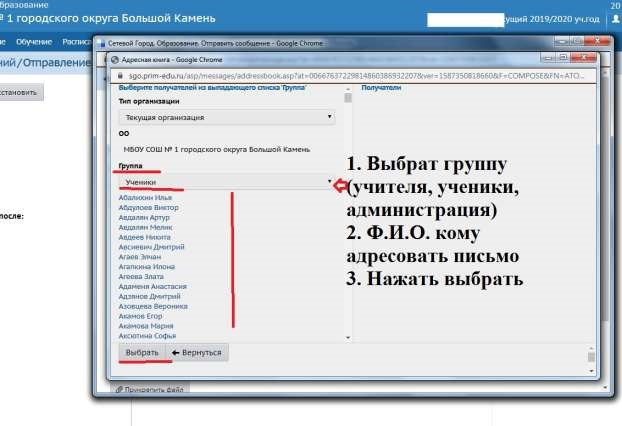Open the 'Группа' dropdown showing Ученики
Screen dimensions: 622x426
pos(227,182)
